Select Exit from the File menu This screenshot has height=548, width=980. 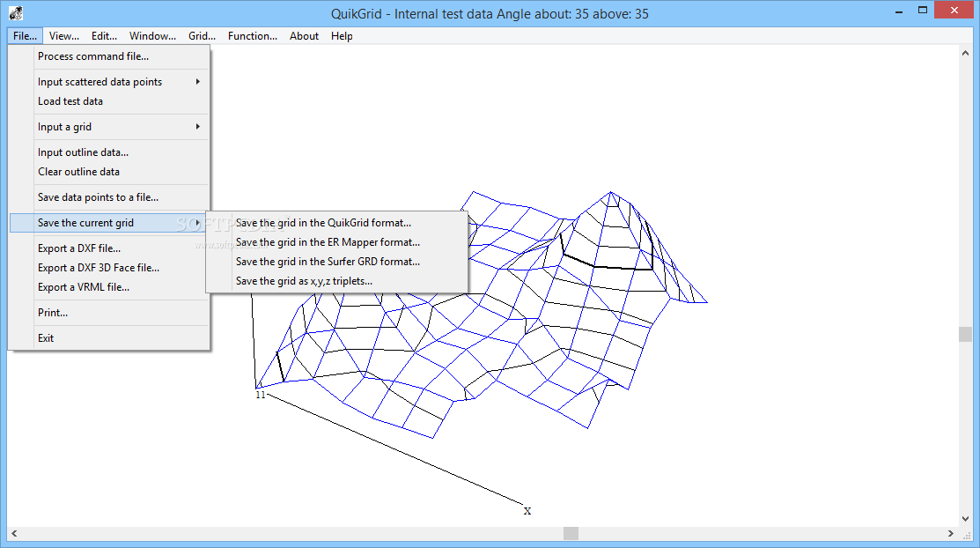109,338
